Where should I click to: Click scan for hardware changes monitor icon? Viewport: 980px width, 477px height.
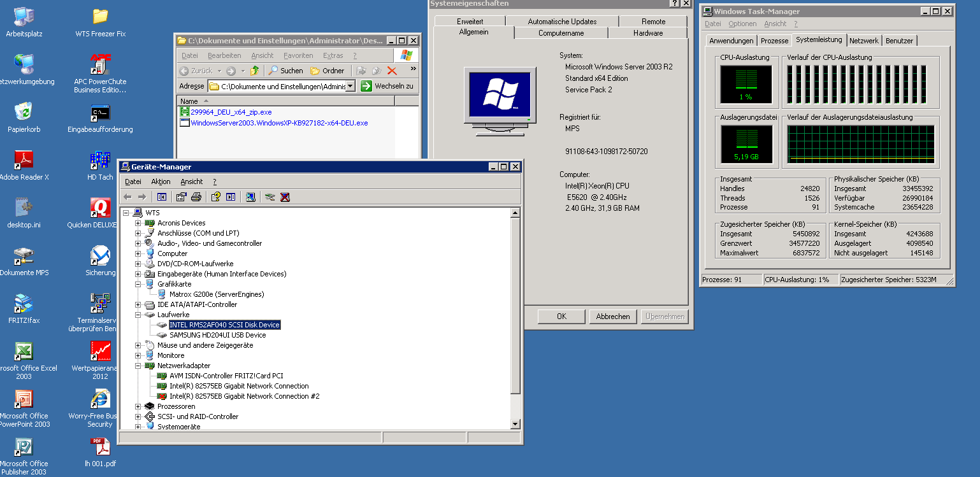(x=250, y=197)
